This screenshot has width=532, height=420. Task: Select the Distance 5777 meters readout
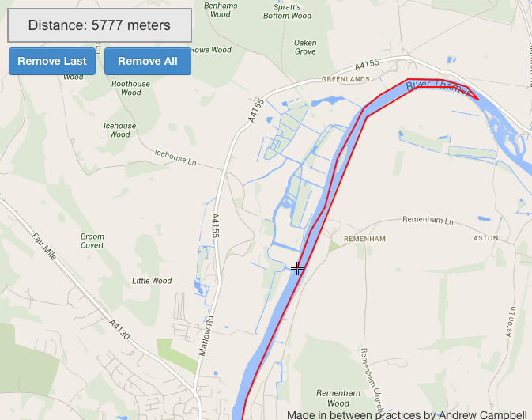[100, 25]
